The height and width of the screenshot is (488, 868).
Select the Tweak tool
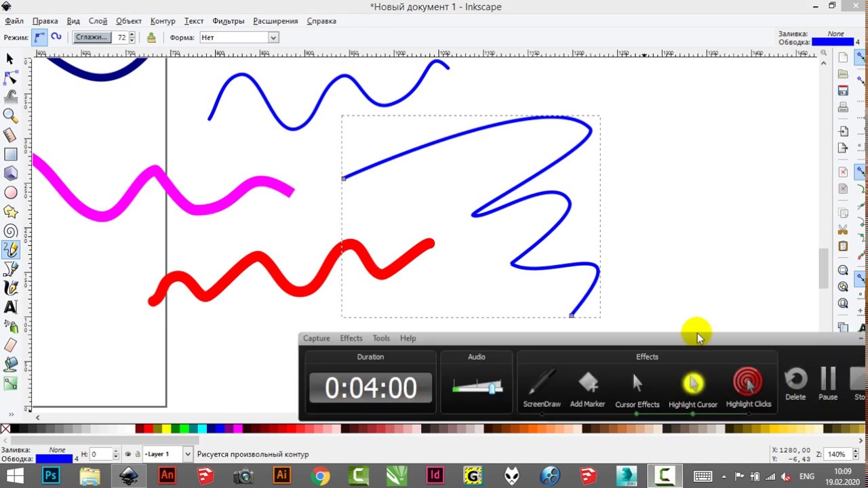pos(10,97)
